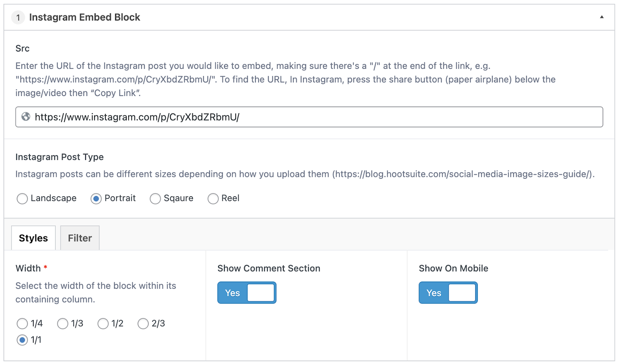Choose Reel as the post type
Image resolution: width=620 pixels, height=364 pixels.
tap(213, 199)
